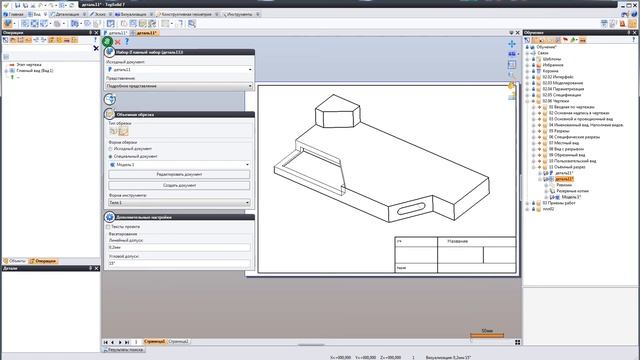Image resolution: width=640 pixels, height=360 pixels.
Task: Open the Эскиз ribbon tab
Action: coord(98,14)
